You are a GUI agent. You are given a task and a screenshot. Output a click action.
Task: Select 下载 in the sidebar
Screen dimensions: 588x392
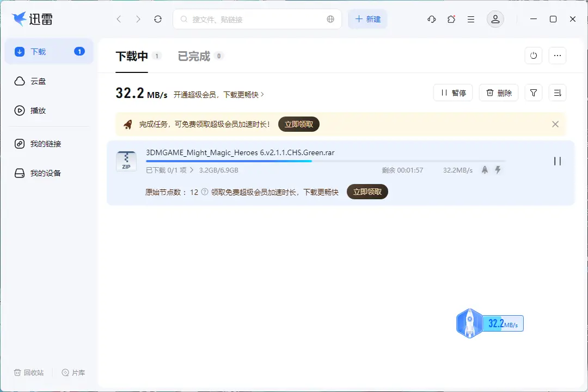coord(49,51)
